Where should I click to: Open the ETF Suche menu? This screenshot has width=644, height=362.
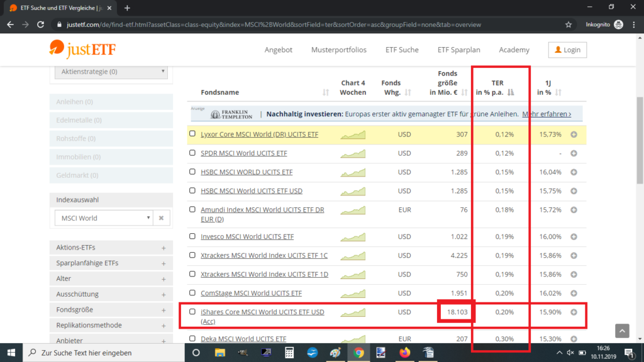(x=402, y=50)
